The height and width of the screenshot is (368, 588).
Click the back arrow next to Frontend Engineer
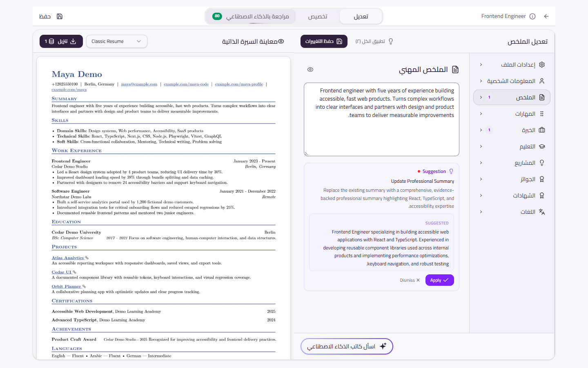[x=546, y=16]
